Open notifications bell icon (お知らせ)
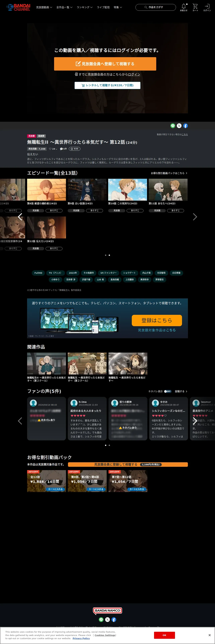The height and width of the screenshot is (644, 215). (x=184, y=7)
